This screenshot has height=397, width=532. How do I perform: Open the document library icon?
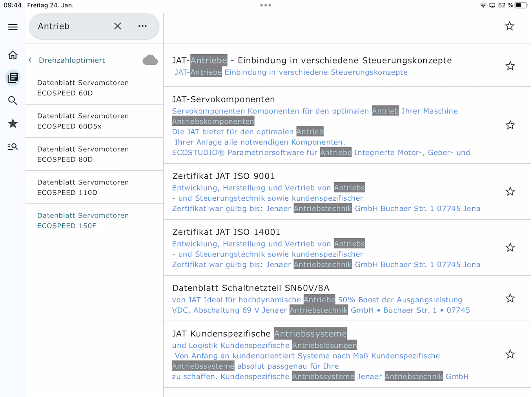13,78
